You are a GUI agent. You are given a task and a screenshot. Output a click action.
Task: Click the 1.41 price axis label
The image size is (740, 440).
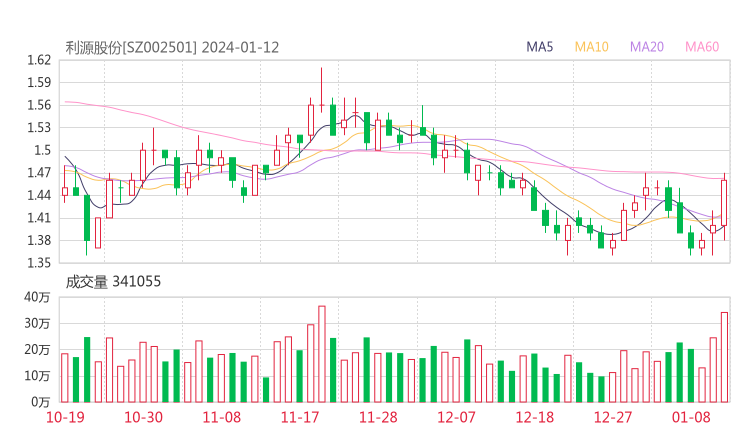click(x=39, y=218)
